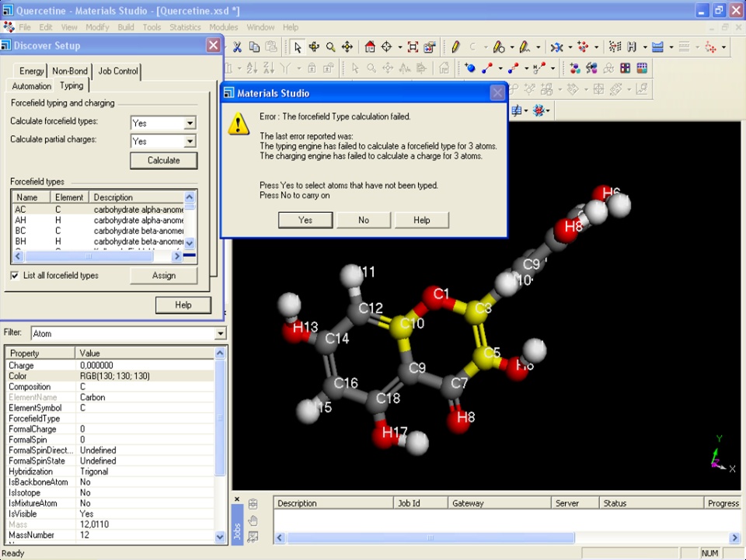Select the Sketch Atom pencil tool
This screenshot has height=560, width=746.
pos(455,47)
